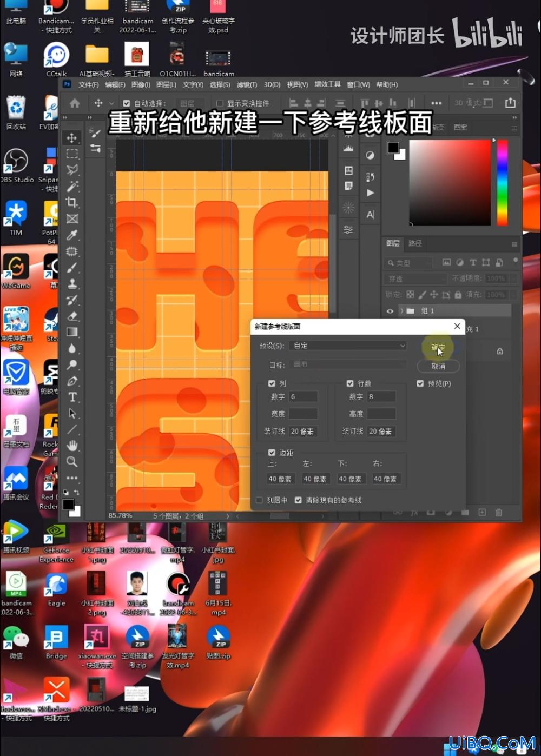Select the Spot Healing Brush tool
The height and width of the screenshot is (756, 541).
pyautogui.click(x=72, y=251)
